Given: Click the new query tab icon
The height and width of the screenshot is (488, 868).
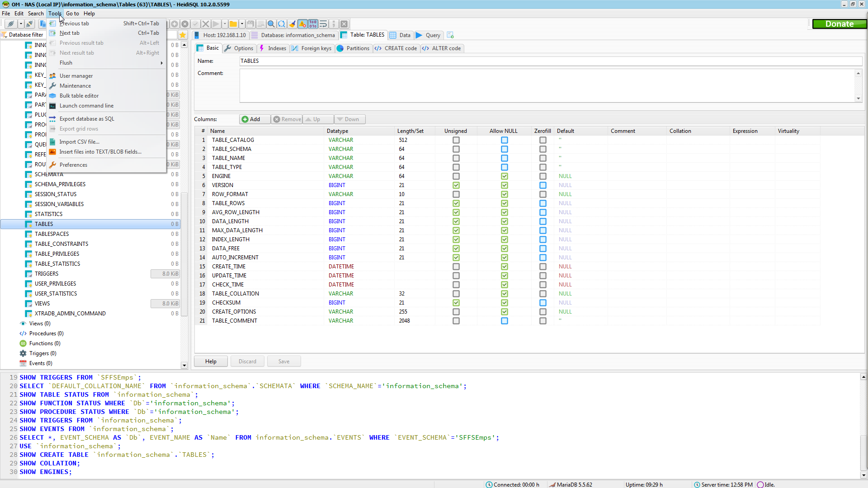Looking at the screenshot, I should [x=450, y=35].
